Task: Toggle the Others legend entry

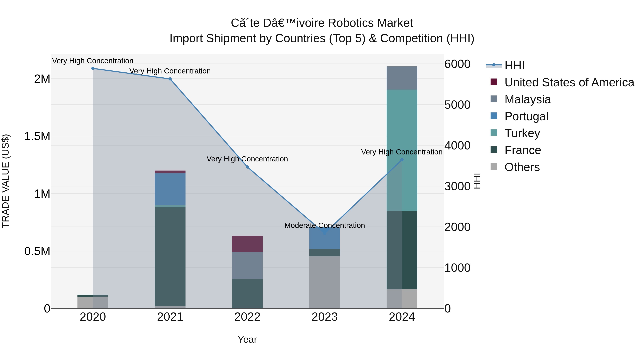Action: (x=515, y=167)
